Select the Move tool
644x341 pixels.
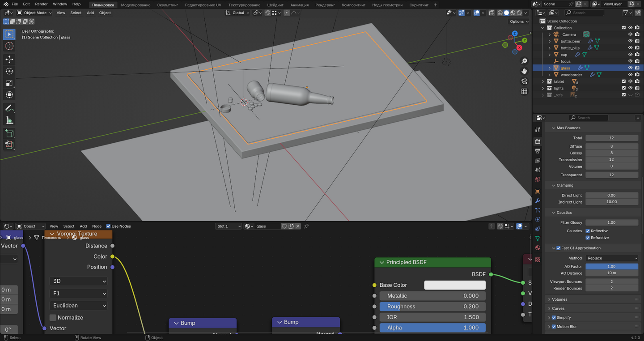9,60
